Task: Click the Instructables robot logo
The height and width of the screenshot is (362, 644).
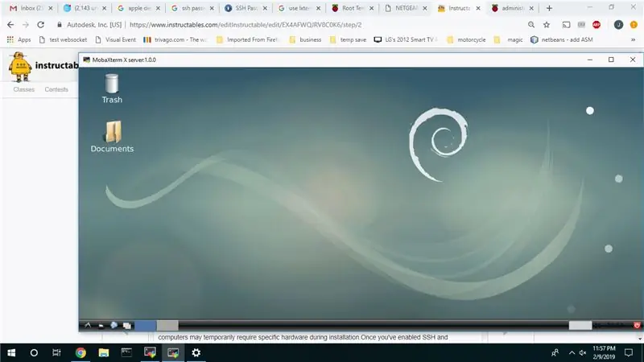Action: 19,66
